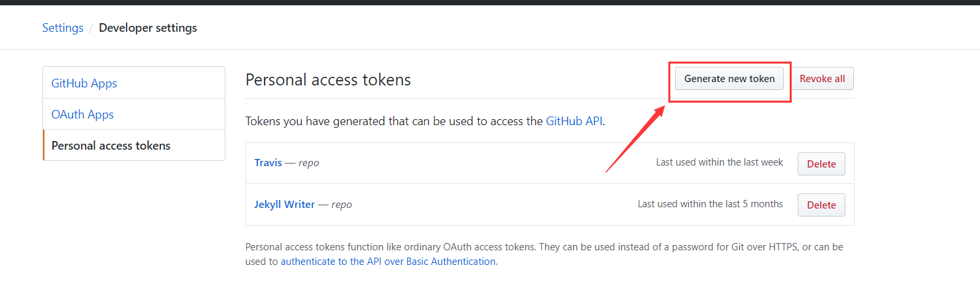Open the Jekyll Writer token entry
The height and width of the screenshot is (296, 980).
284,205
